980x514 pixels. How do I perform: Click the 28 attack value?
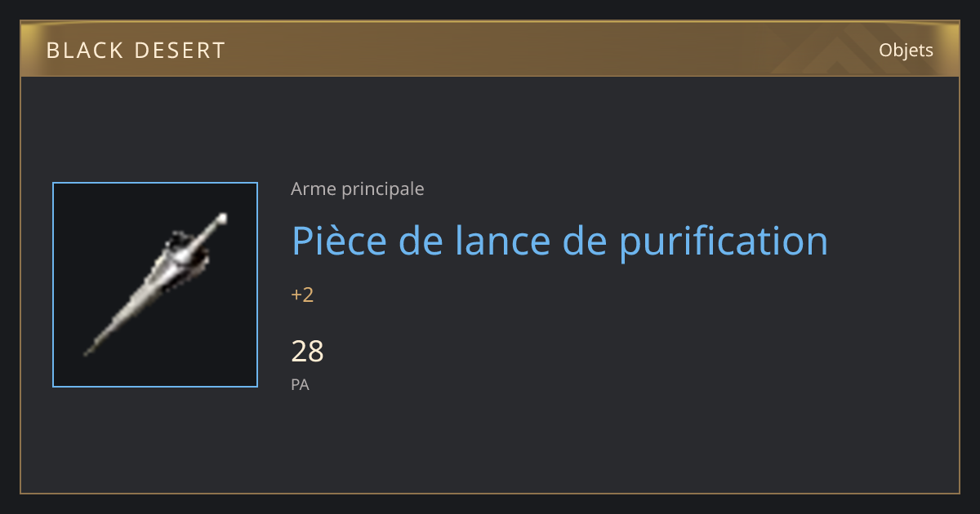coord(308,352)
